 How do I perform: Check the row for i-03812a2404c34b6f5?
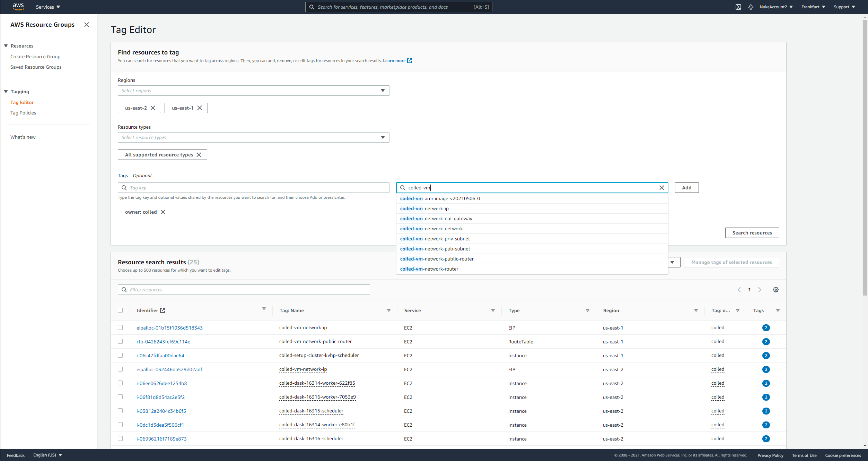pos(121,411)
